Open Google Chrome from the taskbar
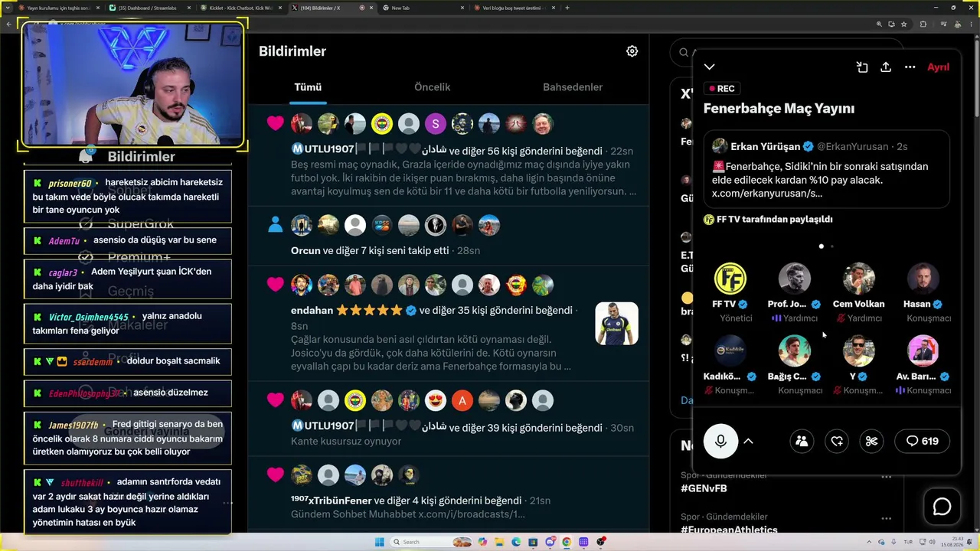Viewport: 980px width, 551px height. pos(567,542)
